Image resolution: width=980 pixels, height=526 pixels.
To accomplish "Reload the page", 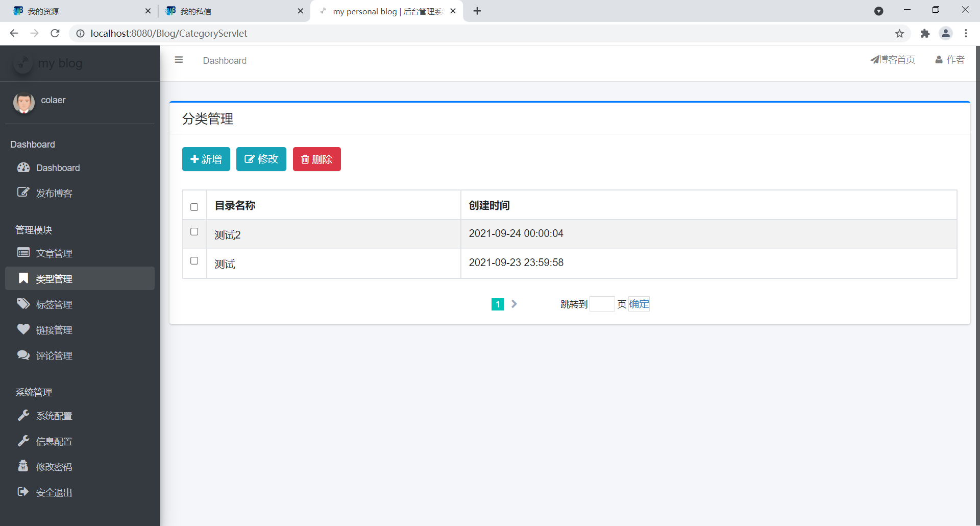I will 55,33.
